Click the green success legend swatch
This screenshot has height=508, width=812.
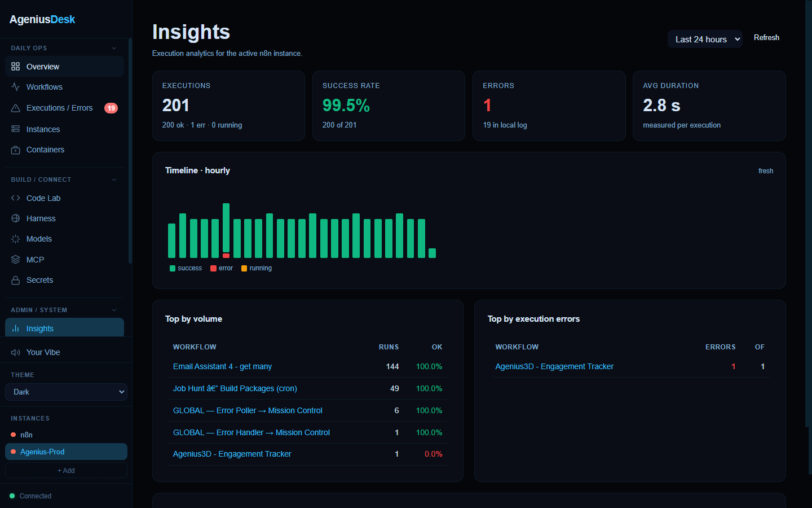[x=173, y=269]
